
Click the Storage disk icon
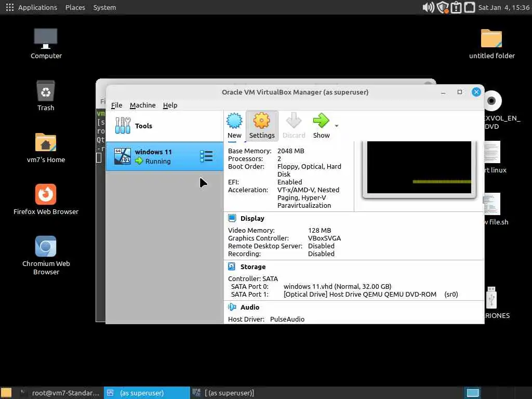pyautogui.click(x=232, y=267)
